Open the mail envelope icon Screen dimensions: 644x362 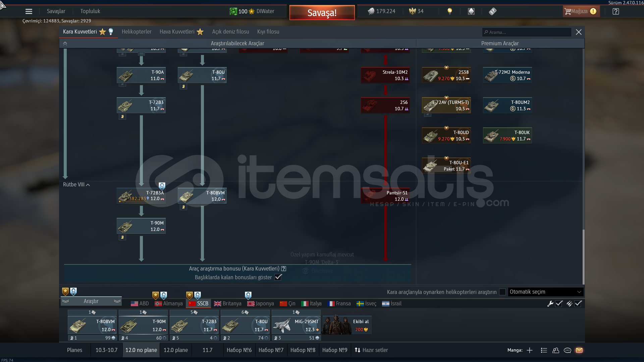(579, 350)
